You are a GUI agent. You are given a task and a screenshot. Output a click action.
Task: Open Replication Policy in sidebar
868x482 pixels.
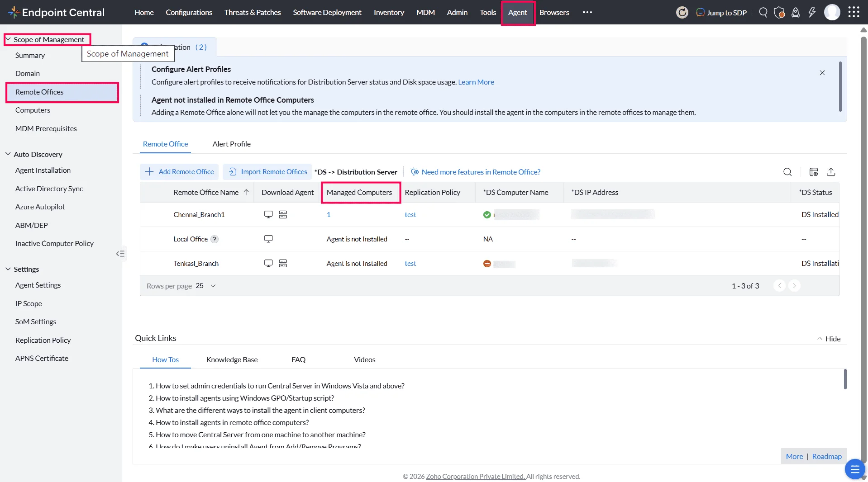43,340
